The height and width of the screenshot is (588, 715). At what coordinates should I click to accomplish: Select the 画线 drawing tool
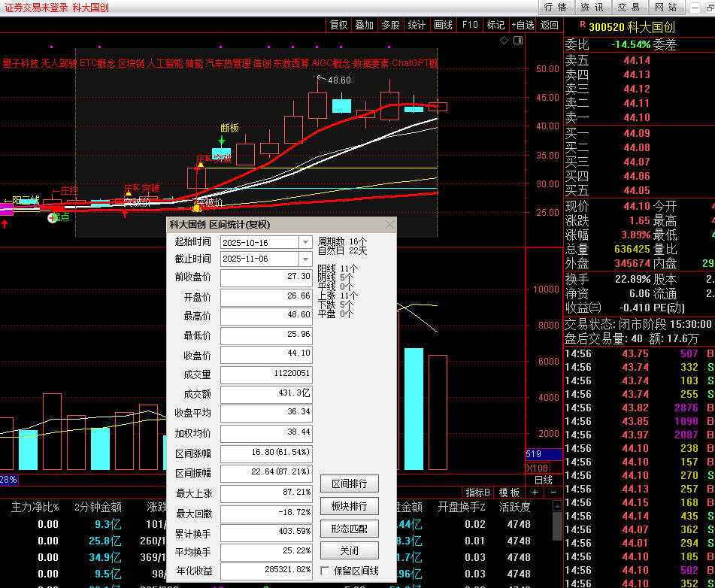(x=443, y=25)
